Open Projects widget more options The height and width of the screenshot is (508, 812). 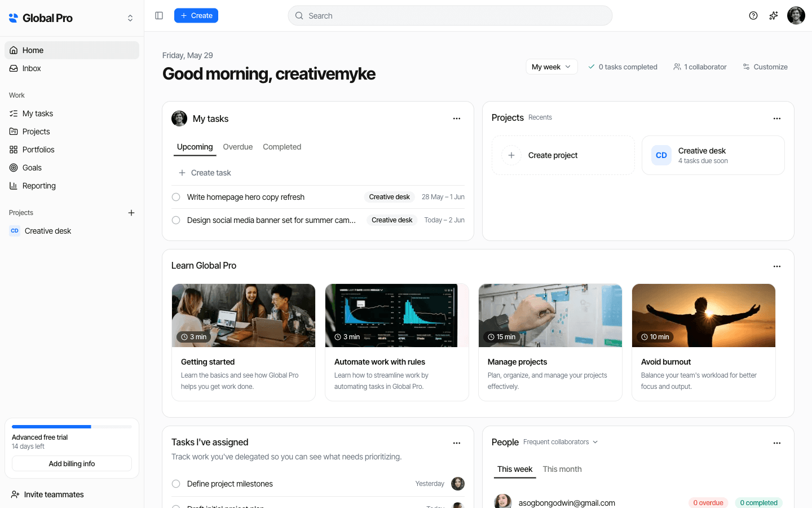(777, 119)
